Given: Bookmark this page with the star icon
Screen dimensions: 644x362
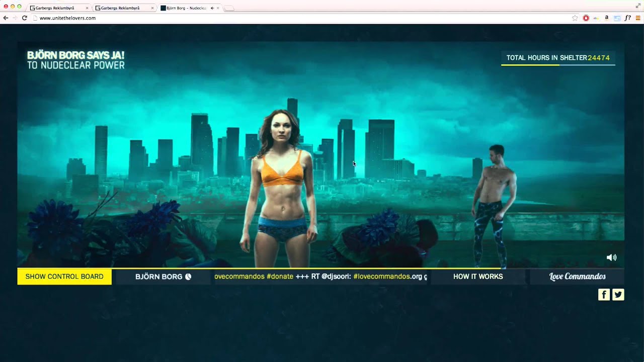Looking at the screenshot, I should (x=575, y=18).
